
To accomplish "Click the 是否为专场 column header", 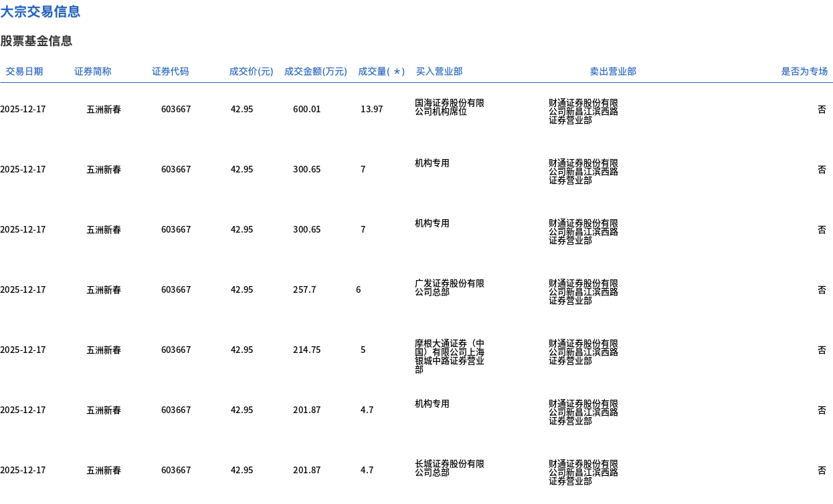I will click(804, 72).
